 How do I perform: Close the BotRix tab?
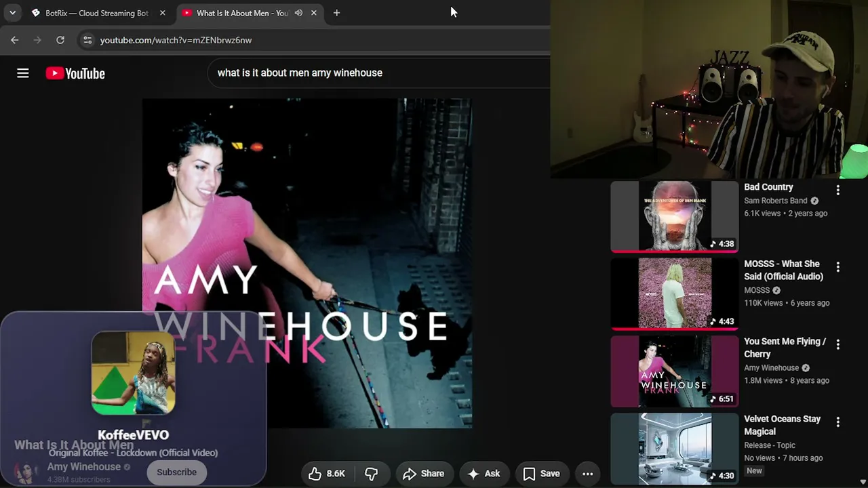point(163,13)
